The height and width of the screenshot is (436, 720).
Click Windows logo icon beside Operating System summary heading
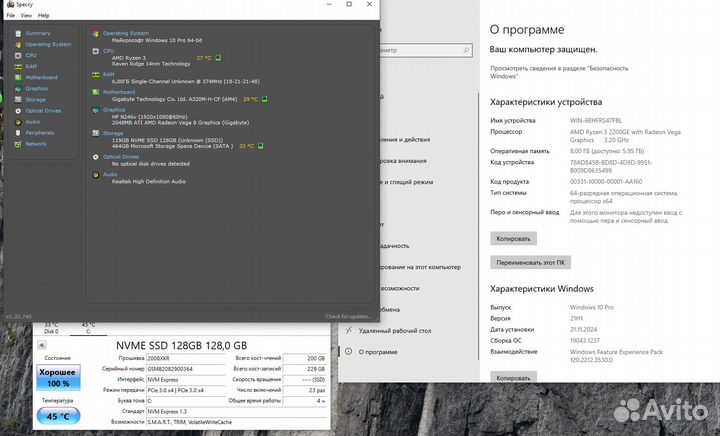click(x=96, y=33)
